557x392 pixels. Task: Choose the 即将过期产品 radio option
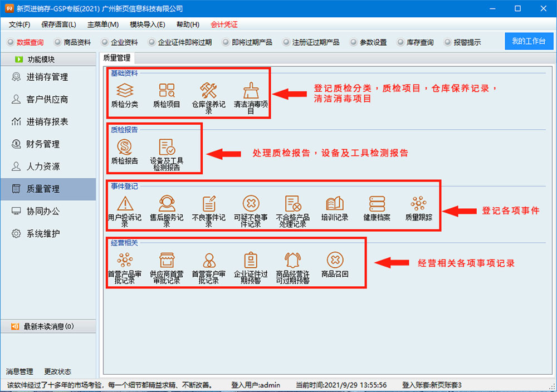tap(226, 42)
